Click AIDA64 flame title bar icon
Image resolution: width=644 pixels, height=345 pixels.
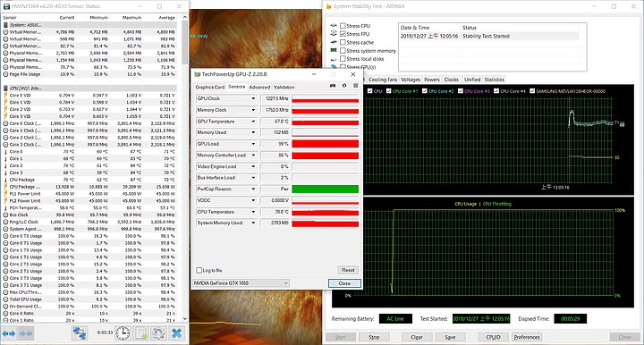328,6
